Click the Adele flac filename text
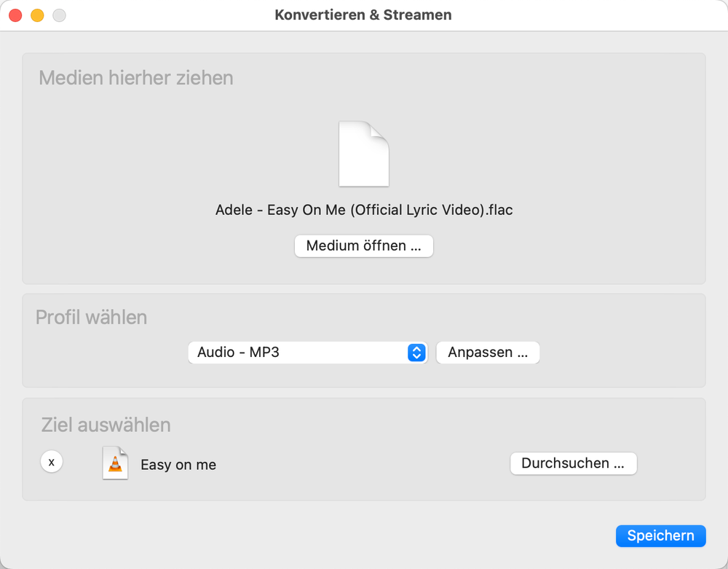728x569 pixels. click(364, 210)
